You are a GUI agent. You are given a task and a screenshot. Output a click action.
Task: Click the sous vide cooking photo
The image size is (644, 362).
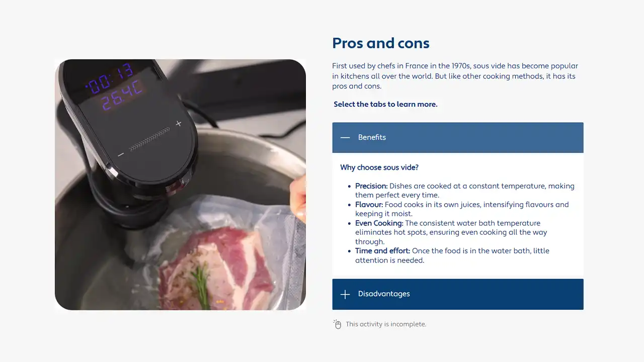(180, 185)
